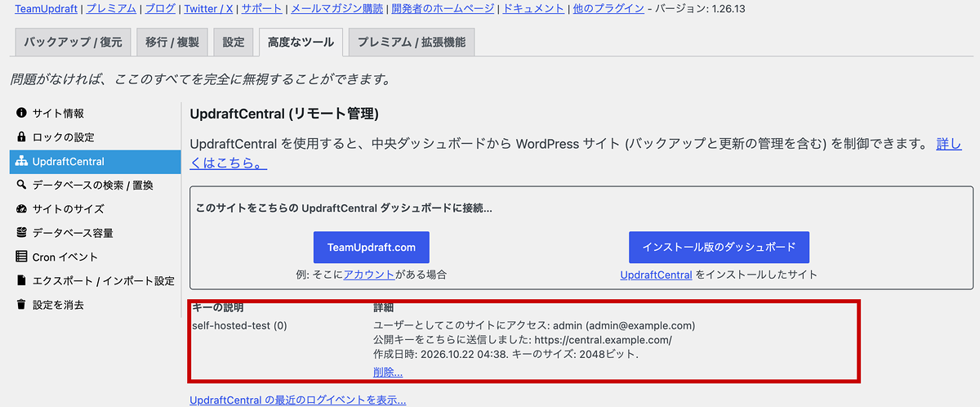Image resolution: width=980 pixels, height=407 pixels.
Task: Click the インストール版のダッシュボード button
Action: pyautogui.click(x=719, y=247)
